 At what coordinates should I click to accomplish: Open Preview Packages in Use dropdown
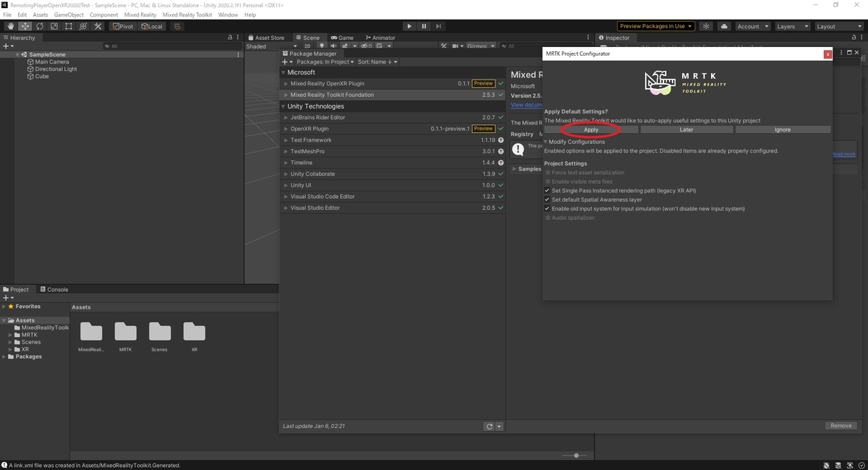pyautogui.click(x=655, y=26)
